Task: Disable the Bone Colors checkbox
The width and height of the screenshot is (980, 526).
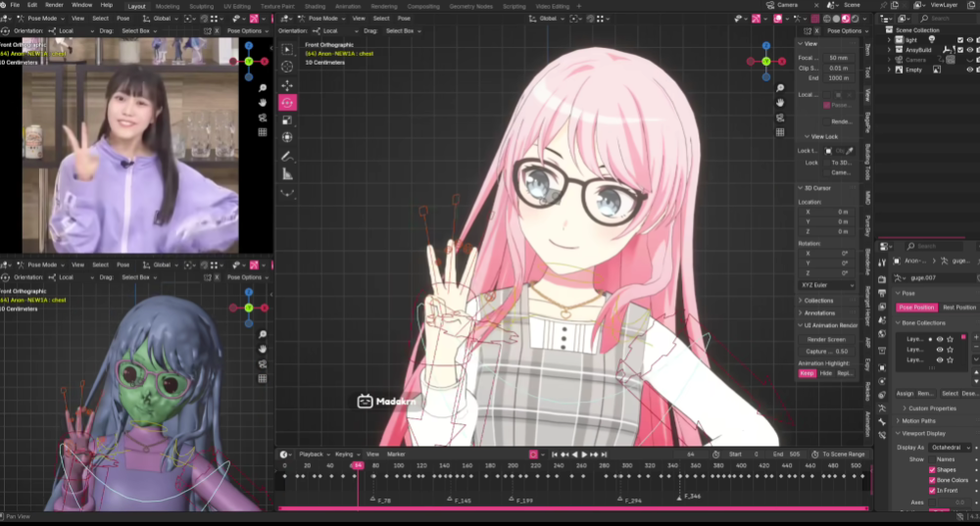Action: (x=932, y=480)
